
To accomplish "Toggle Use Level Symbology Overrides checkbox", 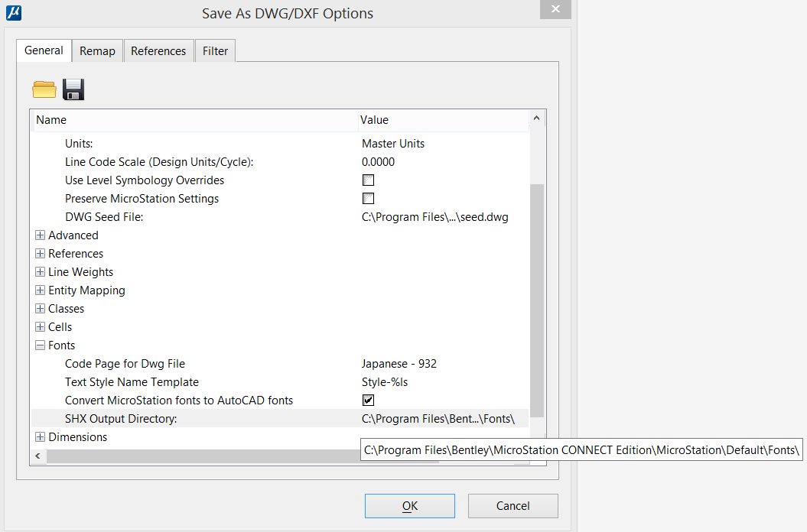I will coord(368,180).
